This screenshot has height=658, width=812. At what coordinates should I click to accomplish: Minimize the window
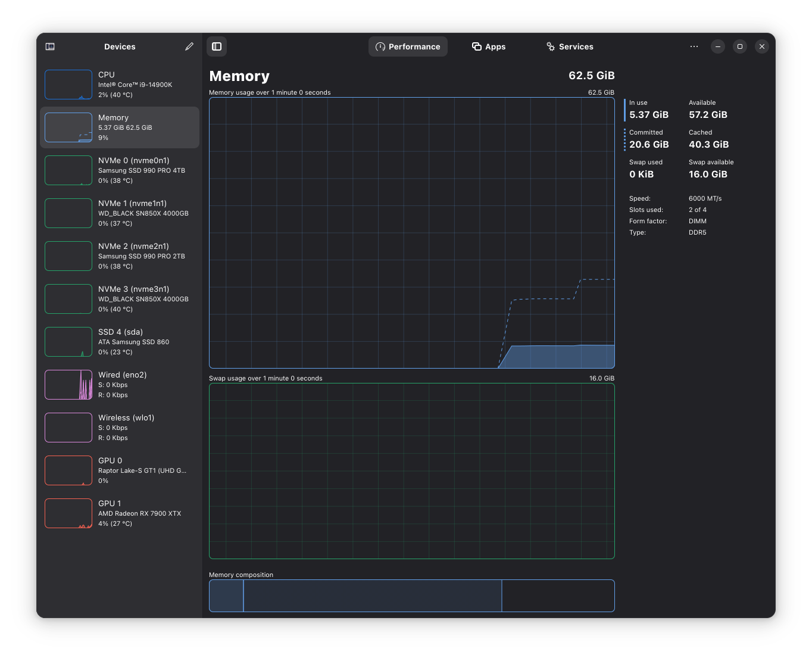click(x=718, y=46)
